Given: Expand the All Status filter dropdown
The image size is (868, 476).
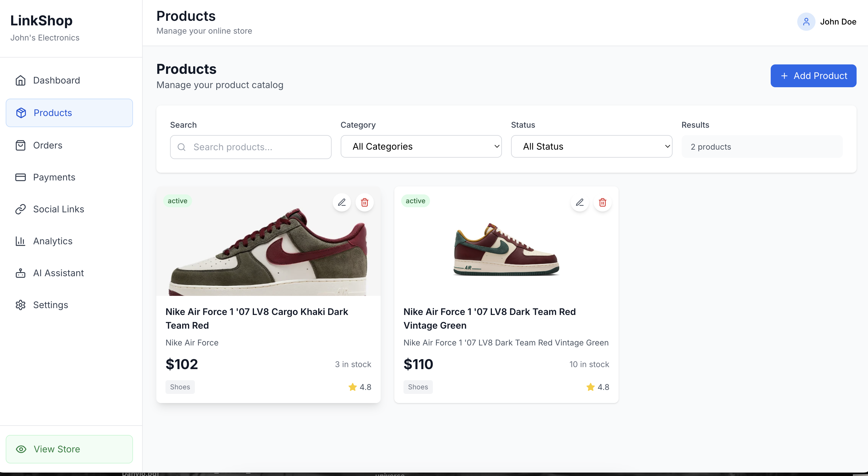Looking at the screenshot, I should [x=591, y=147].
